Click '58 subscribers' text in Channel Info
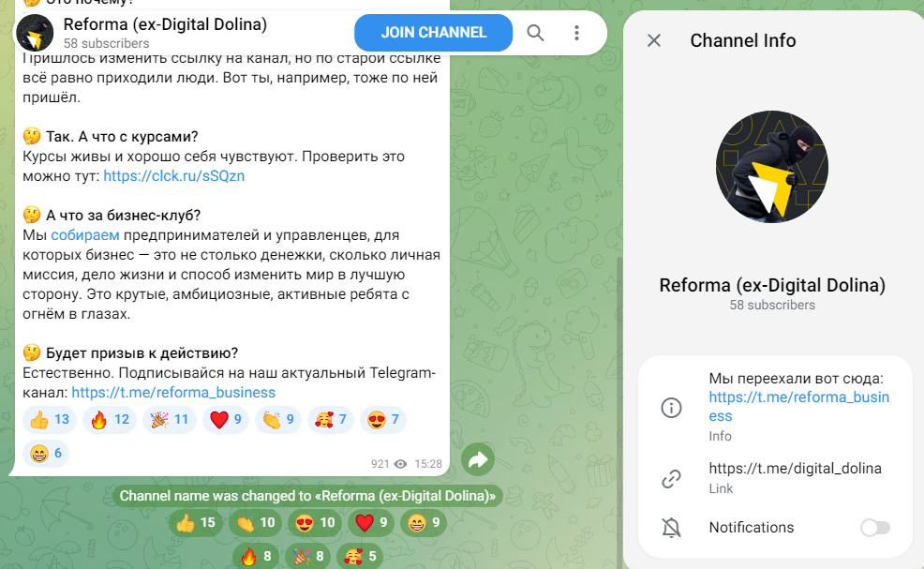Screen dimensions: 924x569 pos(772,305)
